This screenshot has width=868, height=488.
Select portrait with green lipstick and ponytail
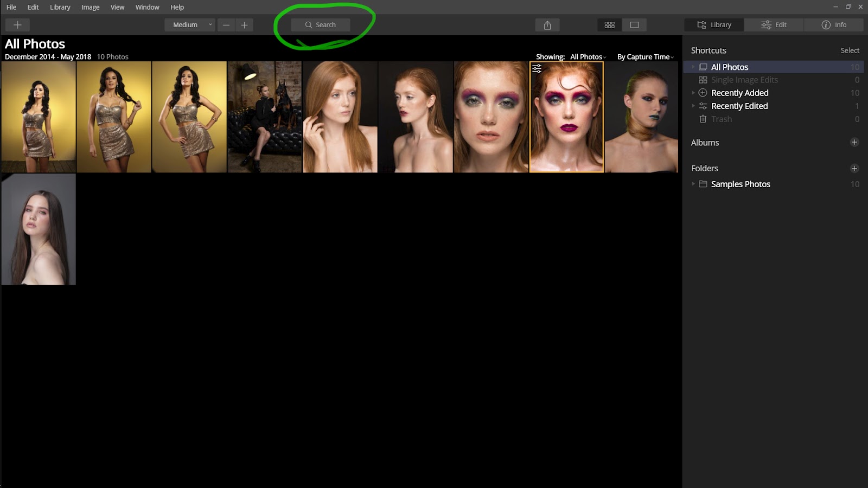pyautogui.click(x=641, y=117)
